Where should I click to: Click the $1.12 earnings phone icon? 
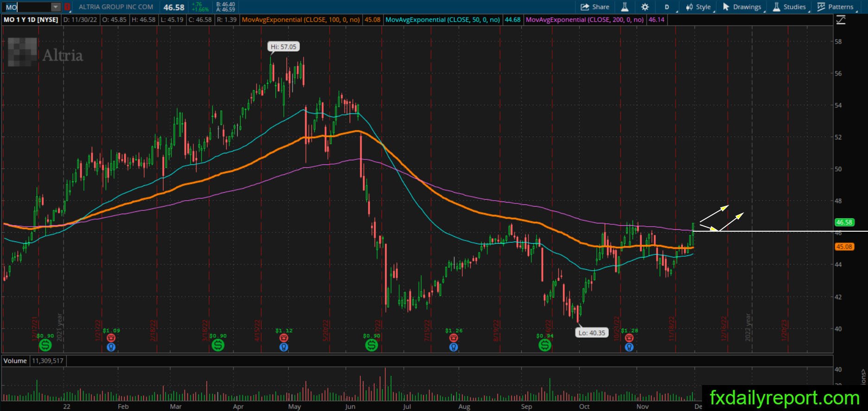pos(284,338)
